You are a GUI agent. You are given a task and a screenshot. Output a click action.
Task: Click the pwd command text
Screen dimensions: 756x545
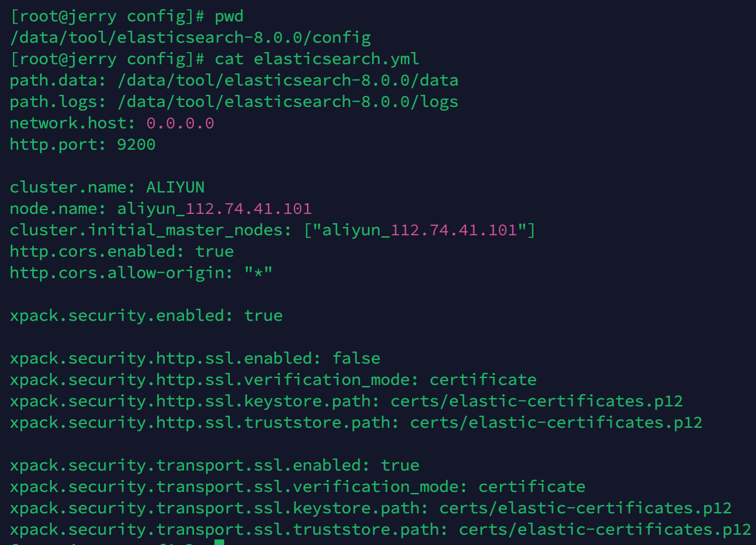[229, 17]
